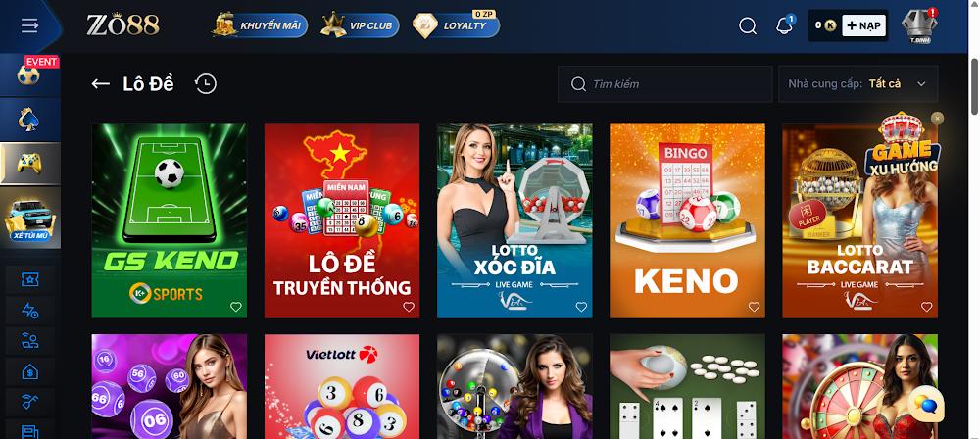
Task: Select the spade card games sidebar icon
Action: [29, 120]
